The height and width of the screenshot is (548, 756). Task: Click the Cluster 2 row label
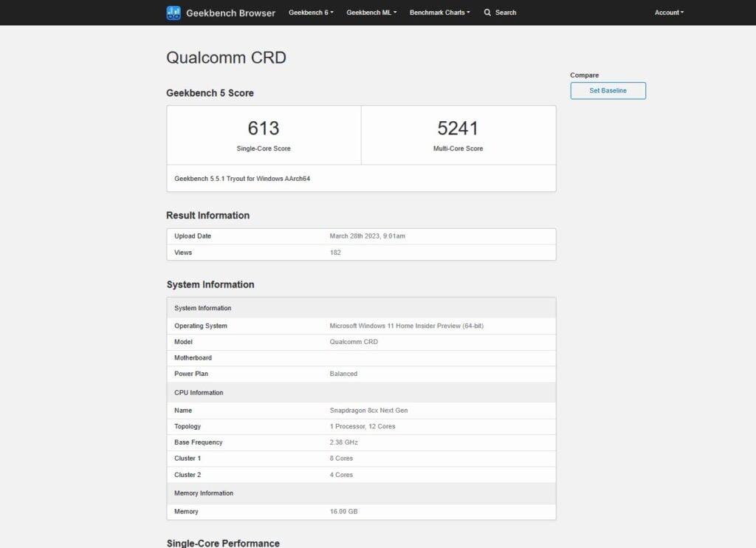coord(188,475)
